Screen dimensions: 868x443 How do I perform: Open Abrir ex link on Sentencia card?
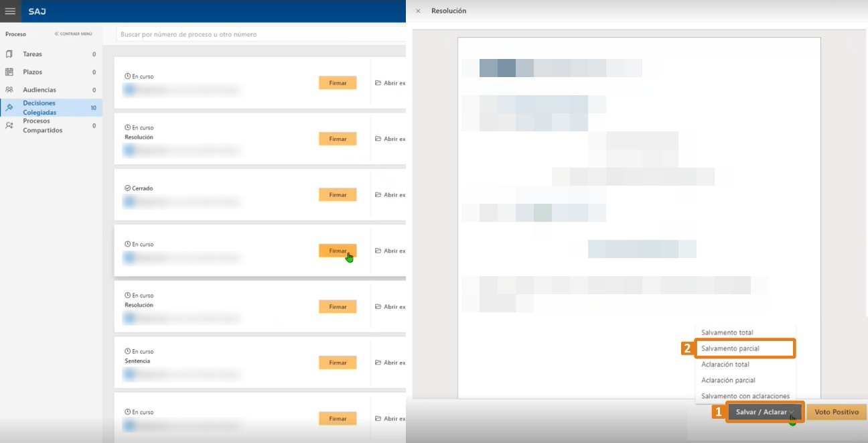click(x=390, y=363)
